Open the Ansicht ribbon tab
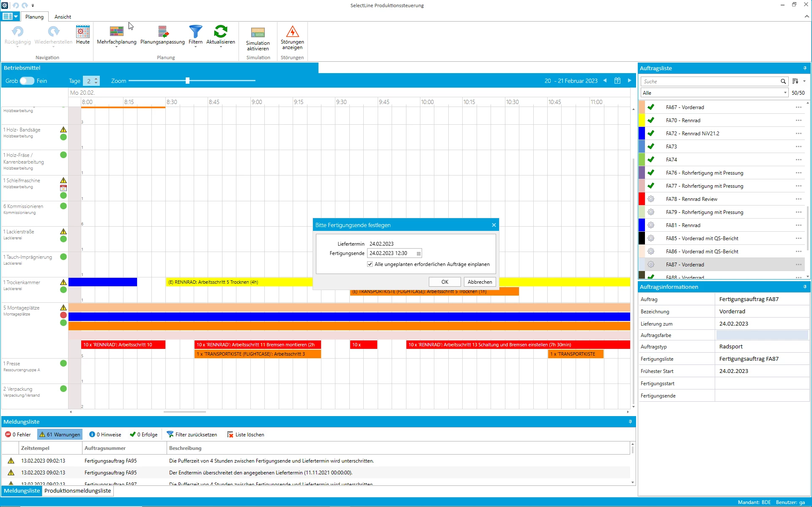Screen dimensions: 812x507 coord(63,16)
